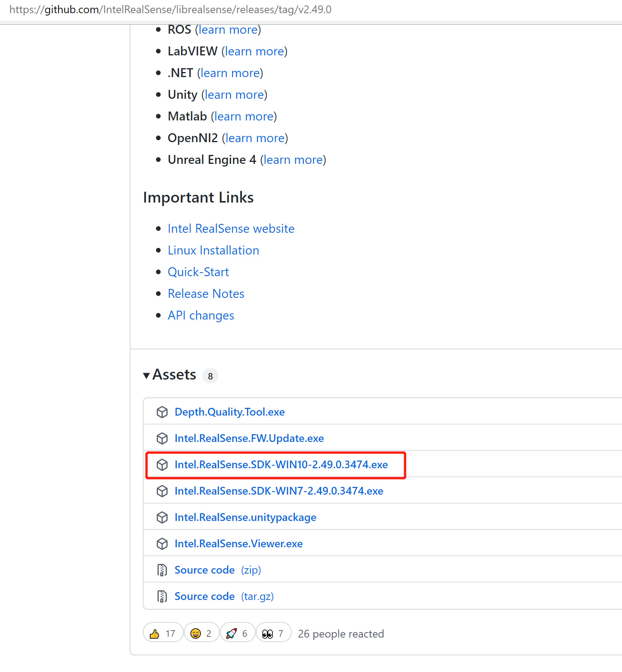Download Source code zip archive

(218, 570)
